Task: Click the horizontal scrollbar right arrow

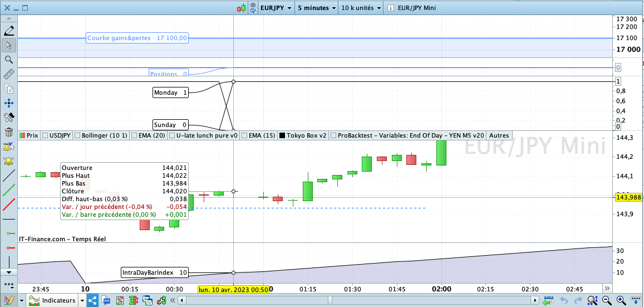Action: tap(534, 300)
